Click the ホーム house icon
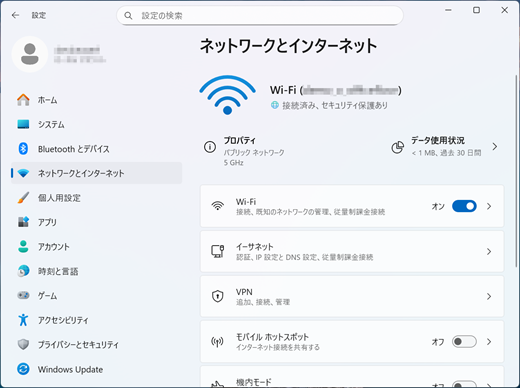 (x=23, y=100)
